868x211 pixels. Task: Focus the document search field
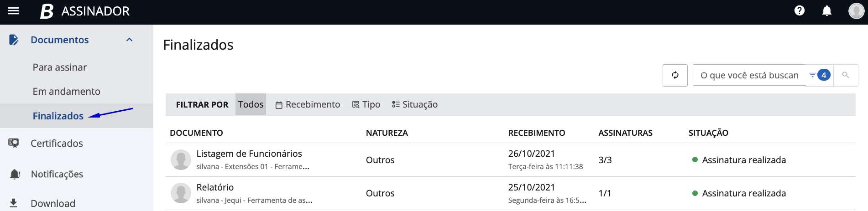click(x=749, y=75)
